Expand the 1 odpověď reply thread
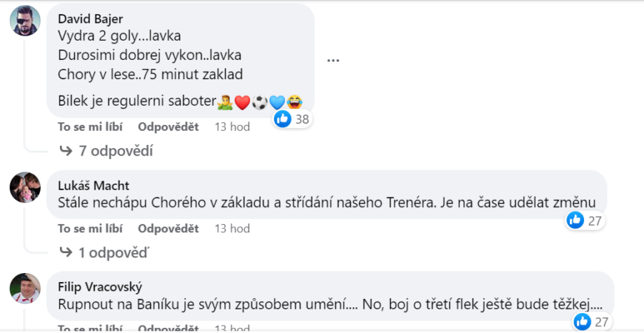This screenshot has width=644, height=333. coord(113,252)
